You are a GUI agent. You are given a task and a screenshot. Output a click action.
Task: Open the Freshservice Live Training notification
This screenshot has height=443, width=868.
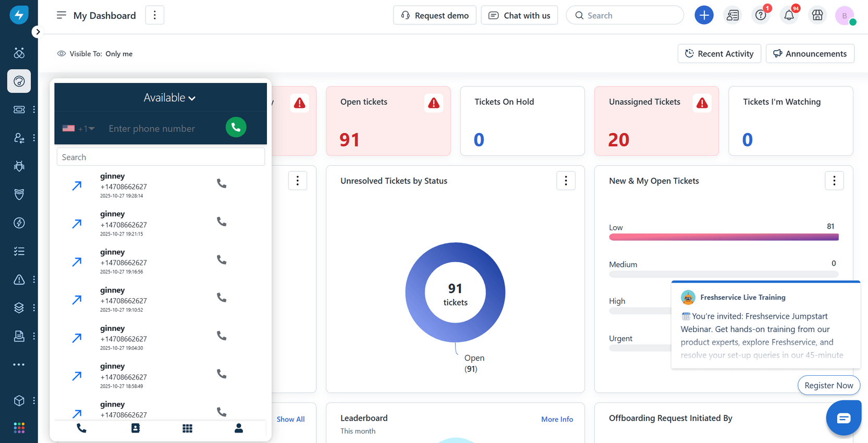[766, 325]
